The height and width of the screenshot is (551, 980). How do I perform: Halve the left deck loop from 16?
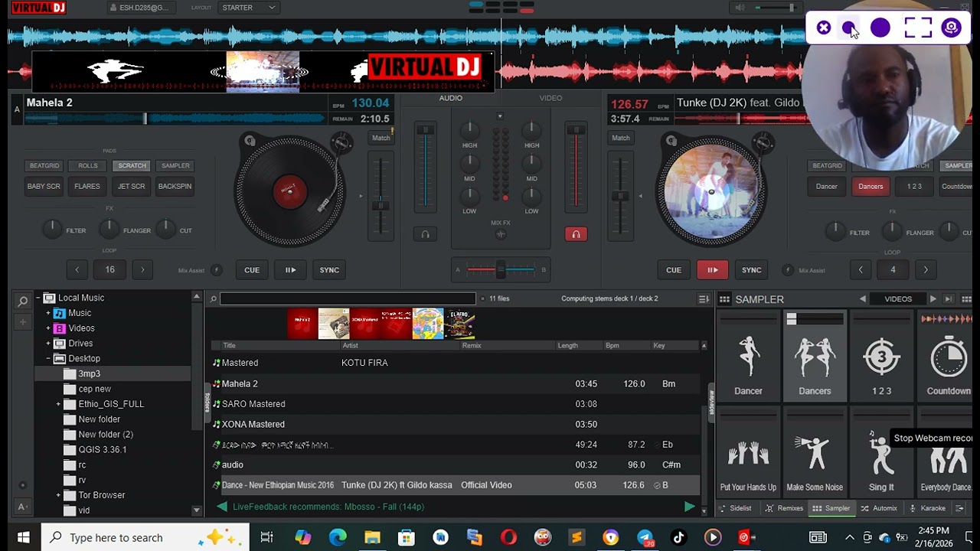pos(77,269)
